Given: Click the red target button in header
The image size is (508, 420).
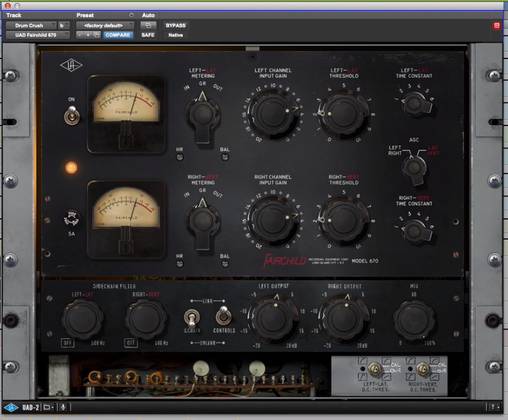Looking at the screenshot, I should [x=497, y=25].
